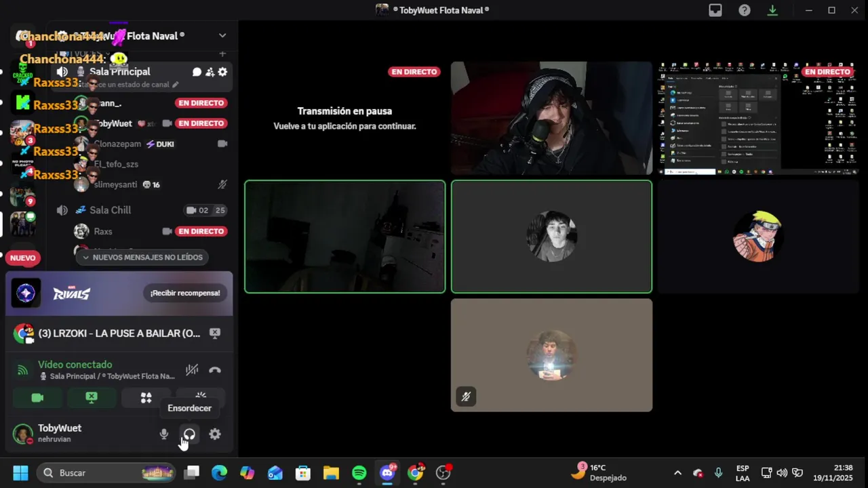
Task: Click the green download update icon
Action: pyautogui.click(x=772, y=10)
